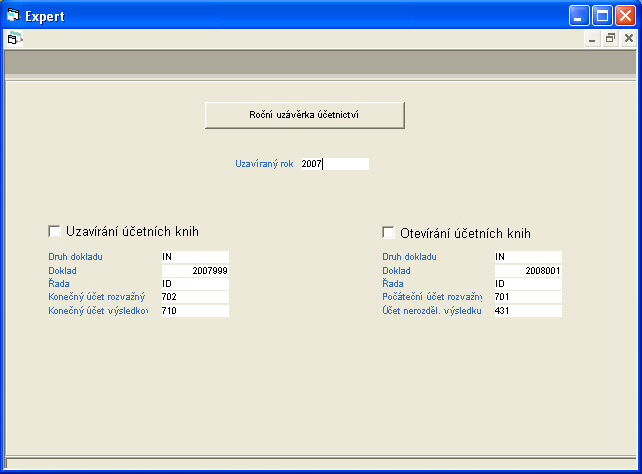The height and width of the screenshot is (474, 642).
Task: Click the Uzavíraný rok field showing 2007
Action: [x=334, y=164]
